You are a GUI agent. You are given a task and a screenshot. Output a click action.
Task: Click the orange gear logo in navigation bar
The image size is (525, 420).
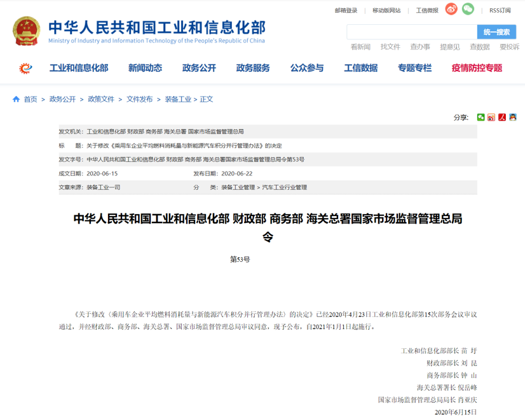(25, 68)
